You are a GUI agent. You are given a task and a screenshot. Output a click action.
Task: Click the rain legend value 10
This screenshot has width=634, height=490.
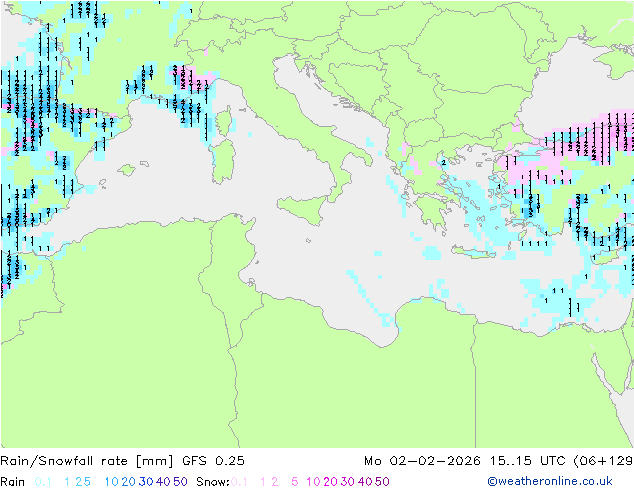pyautogui.click(x=112, y=482)
